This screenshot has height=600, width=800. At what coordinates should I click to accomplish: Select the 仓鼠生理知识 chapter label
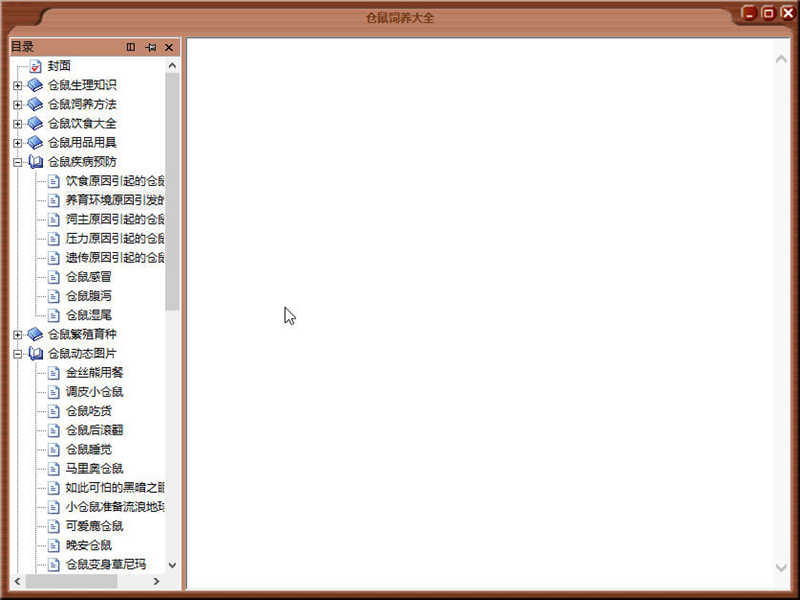[82, 85]
